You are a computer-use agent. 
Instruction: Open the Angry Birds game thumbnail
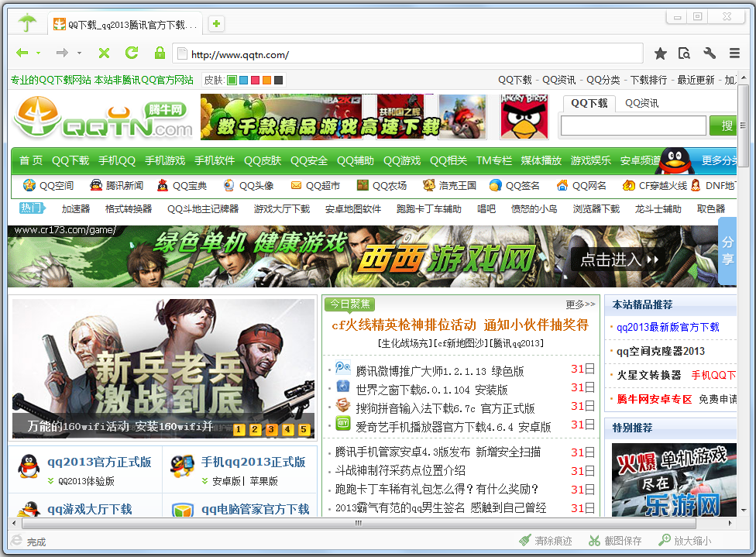click(524, 117)
